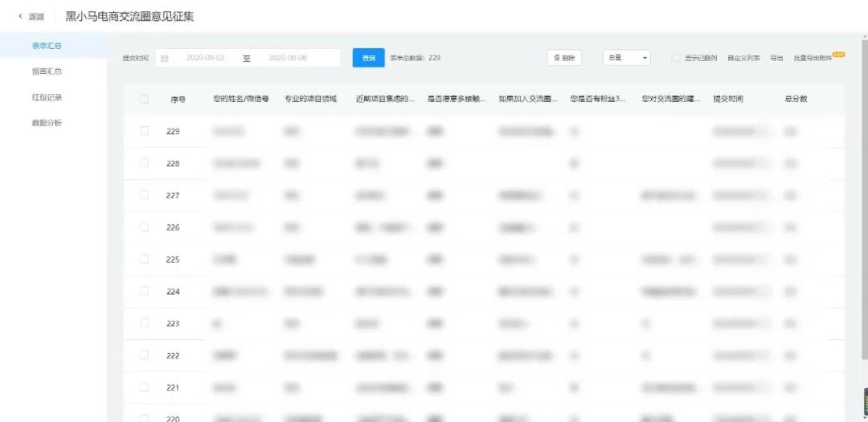The image size is (868, 422).
Task: Tick the select-all checkbox in table header
Action: point(145,99)
